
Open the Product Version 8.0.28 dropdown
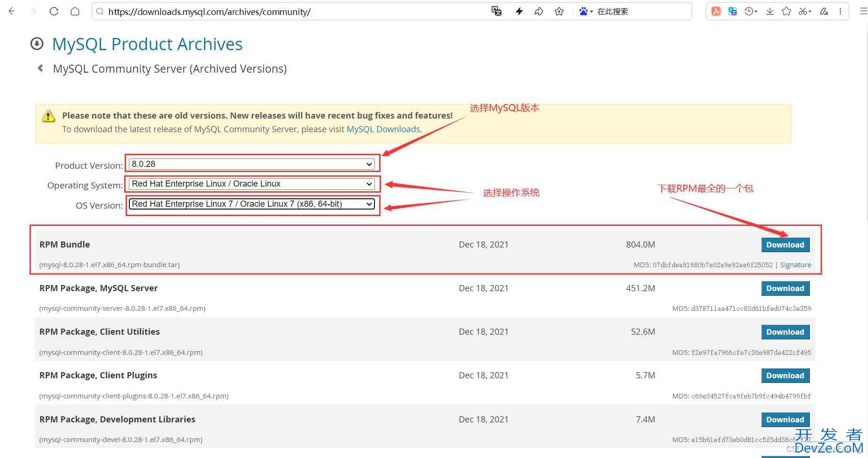coord(252,164)
